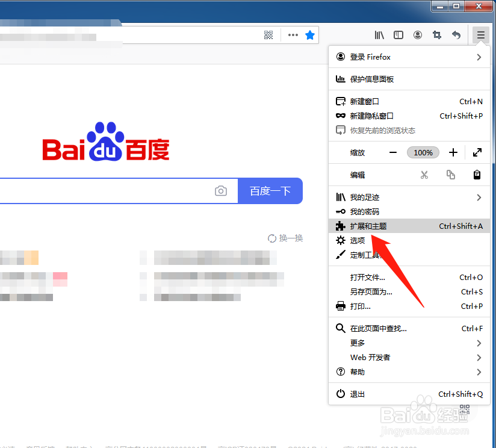Choose 打开文件... menu item
Viewport: 496px width, 448px height.
(x=409, y=278)
